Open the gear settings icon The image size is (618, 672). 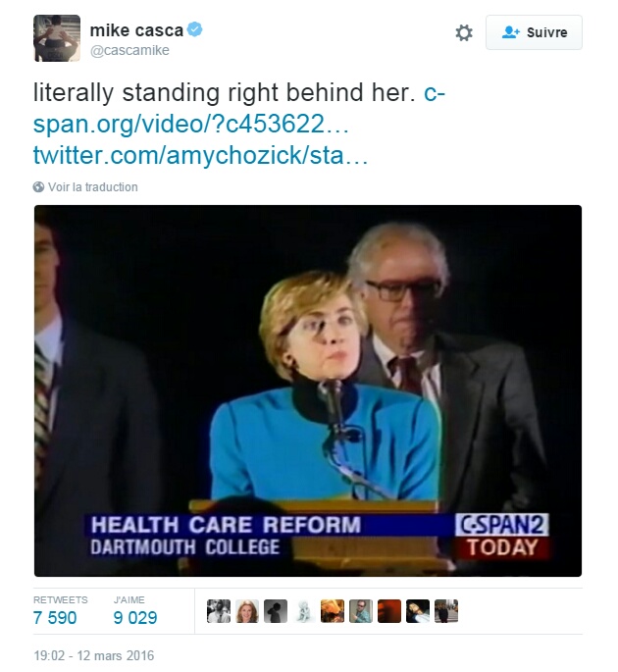click(x=463, y=33)
